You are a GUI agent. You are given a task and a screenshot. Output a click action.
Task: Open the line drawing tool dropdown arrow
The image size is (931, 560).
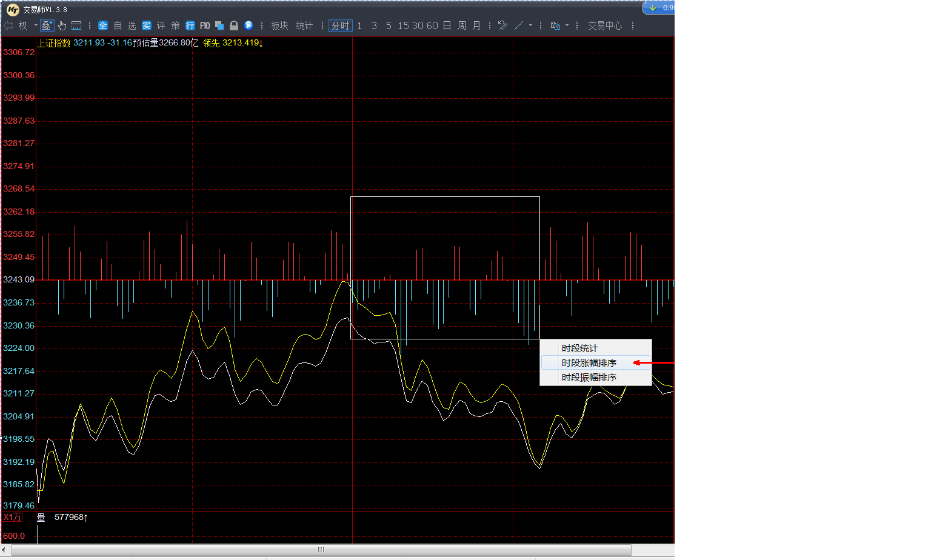530,25
